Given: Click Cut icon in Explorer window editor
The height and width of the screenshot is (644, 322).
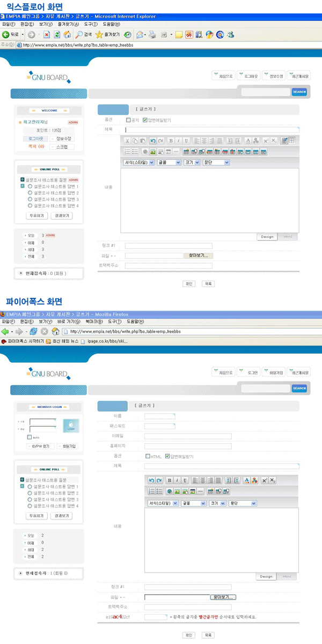Looking at the screenshot, I should (128, 141).
